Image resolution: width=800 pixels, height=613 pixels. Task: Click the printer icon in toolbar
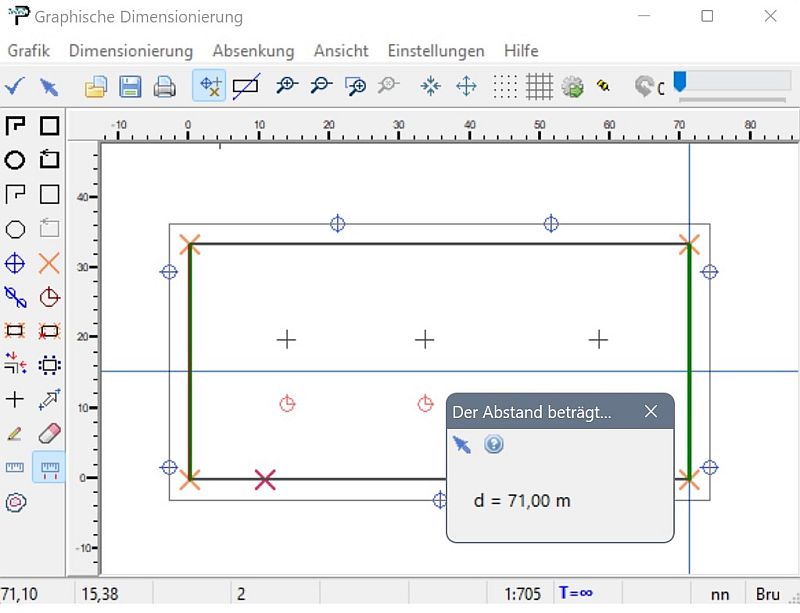pyautogui.click(x=164, y=87)
